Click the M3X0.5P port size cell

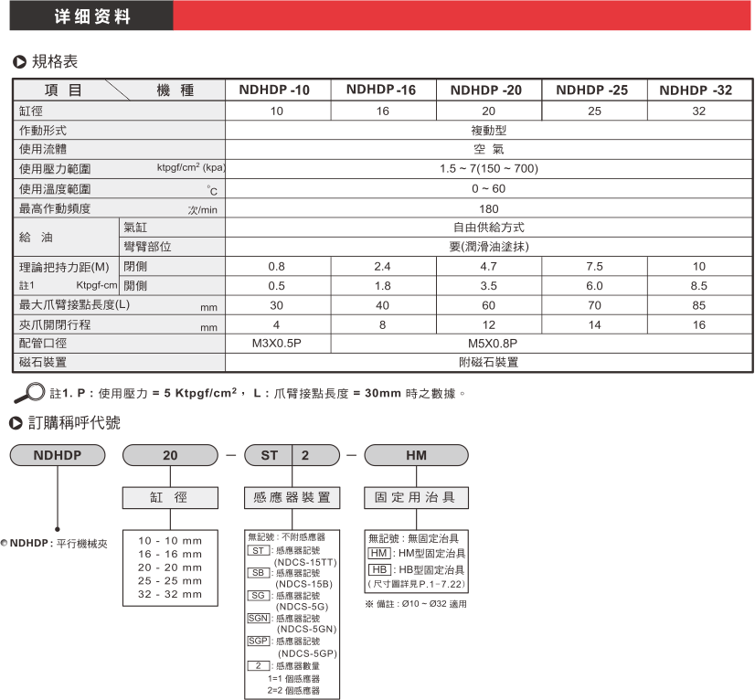pyautogui.click(x=277, y=344)
